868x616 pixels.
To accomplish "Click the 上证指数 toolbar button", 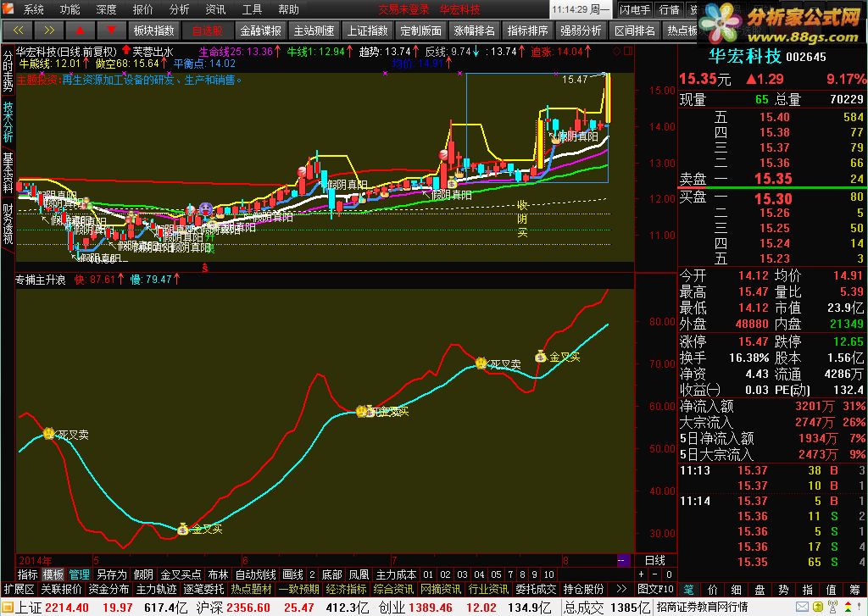I will (x=368, y=31).
